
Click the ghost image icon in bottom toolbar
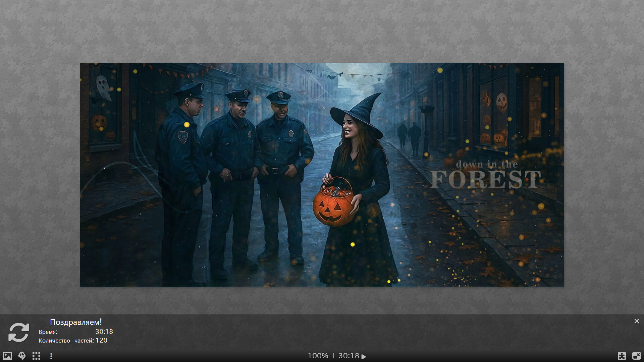tap(22, 356)
